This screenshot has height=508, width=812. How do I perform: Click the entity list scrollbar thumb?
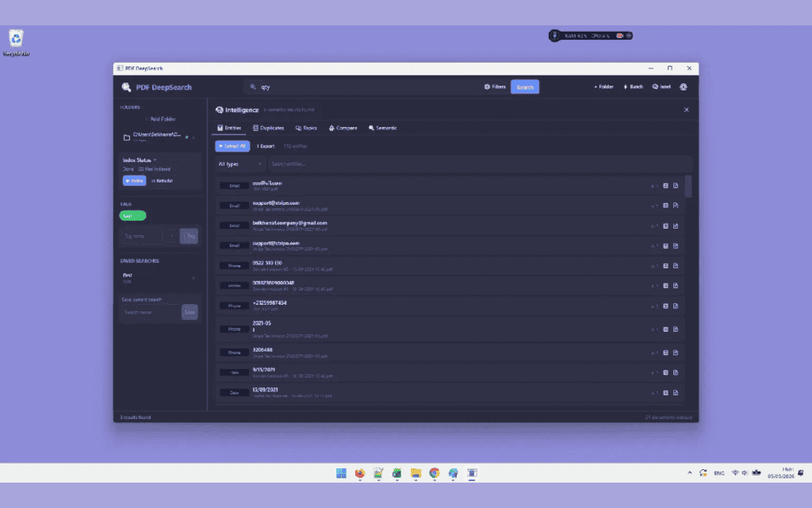688,186
